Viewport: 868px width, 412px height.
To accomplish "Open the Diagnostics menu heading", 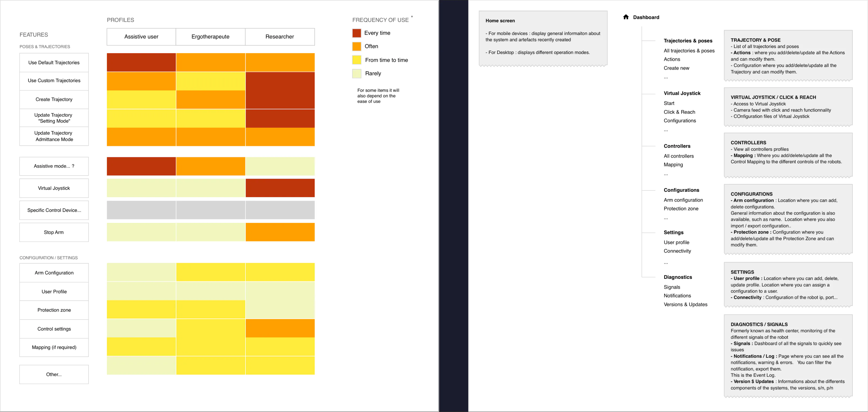I will pos(677,277).
